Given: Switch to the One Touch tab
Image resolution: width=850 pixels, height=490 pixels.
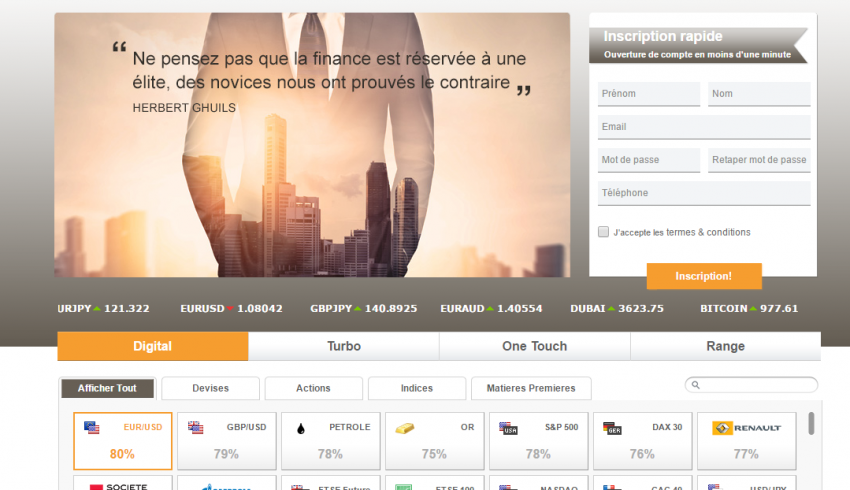Looking at the screenshot, I should tap(534, 346).
